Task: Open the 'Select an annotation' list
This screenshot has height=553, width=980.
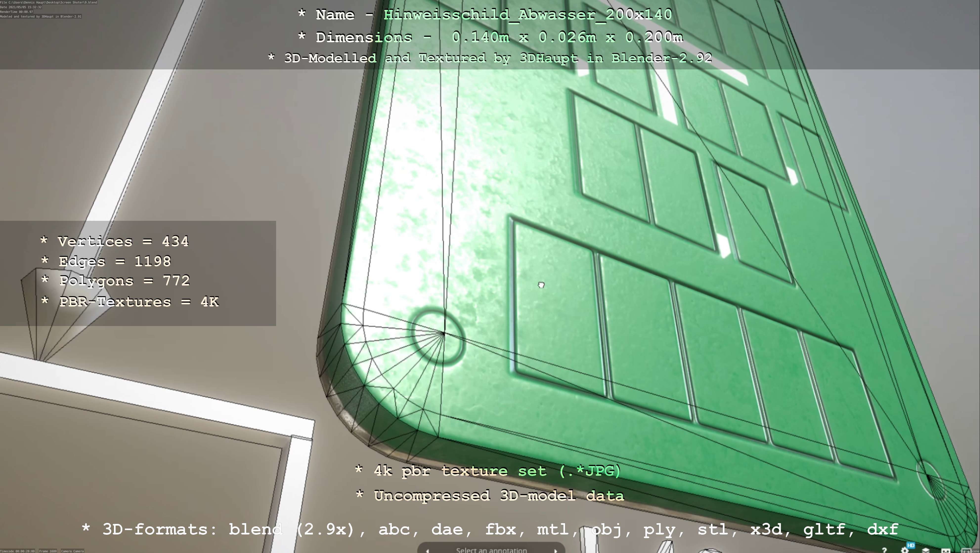Action: pyautogui.click(x=492, y=550)
